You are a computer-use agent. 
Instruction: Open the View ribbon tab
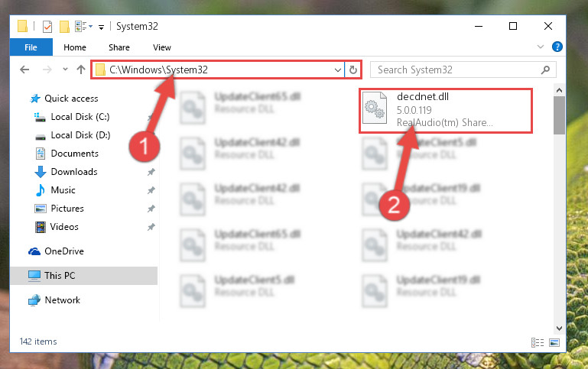(x=161, y=47)
